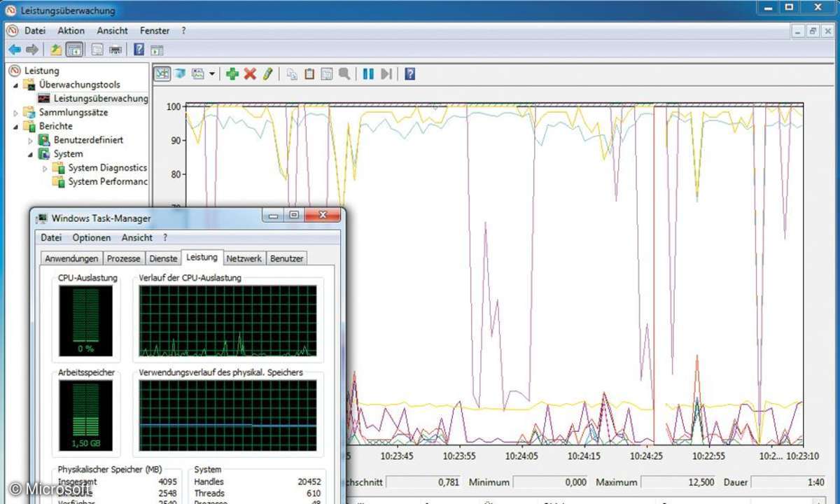Open the Ansicht menu in Leistungsüberwachung
The width and height of the screenshot is (840, 504).
point(113,31)
